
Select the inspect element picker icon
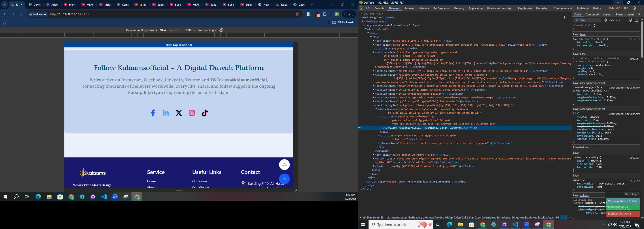[x=361, y=8]
